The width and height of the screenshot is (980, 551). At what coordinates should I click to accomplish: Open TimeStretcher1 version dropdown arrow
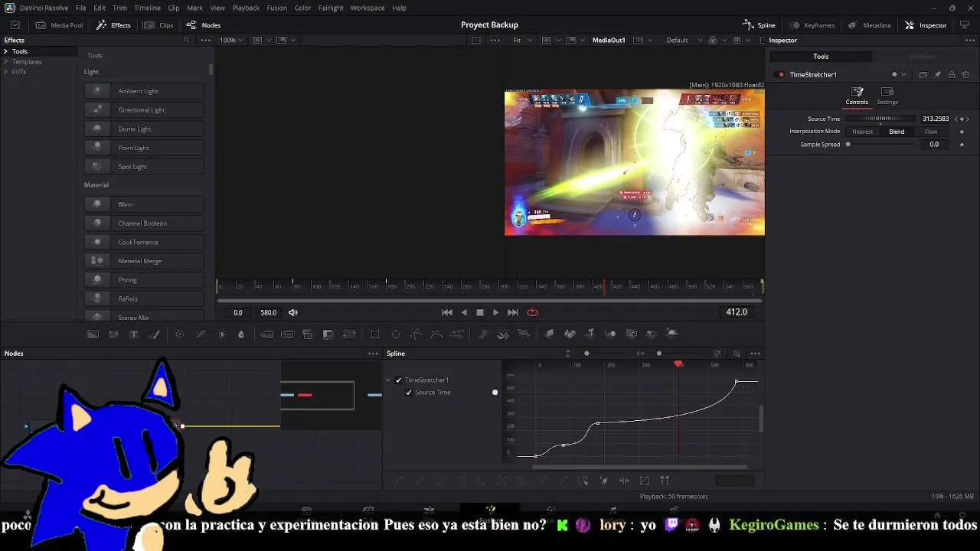(903, 75)
